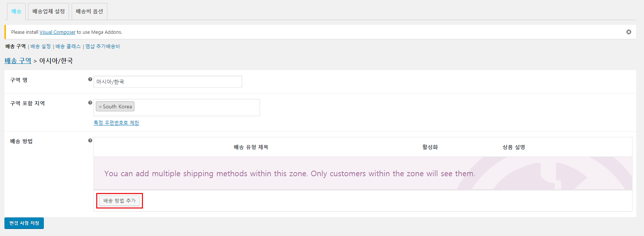Screen dimensions: 644x236
Task: Click the 구역 명 field label
Action: [x=19, y=80]
